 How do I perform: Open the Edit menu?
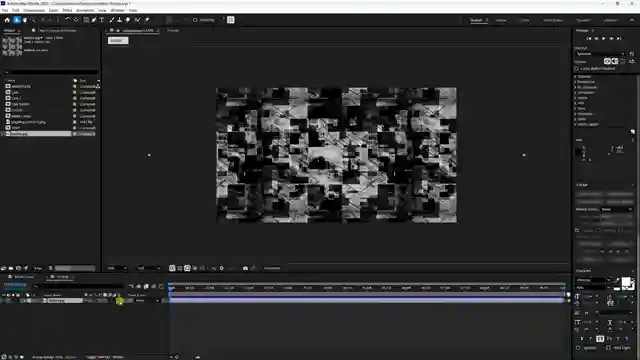tap(16, 10)
